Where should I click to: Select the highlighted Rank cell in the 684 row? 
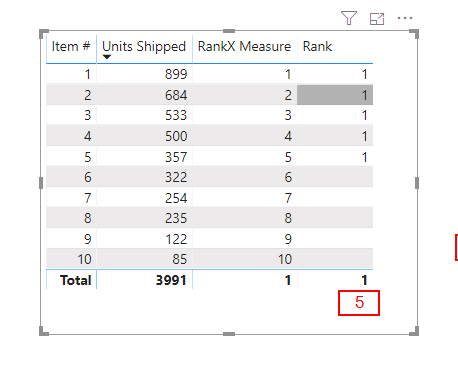tap(335, 95)
